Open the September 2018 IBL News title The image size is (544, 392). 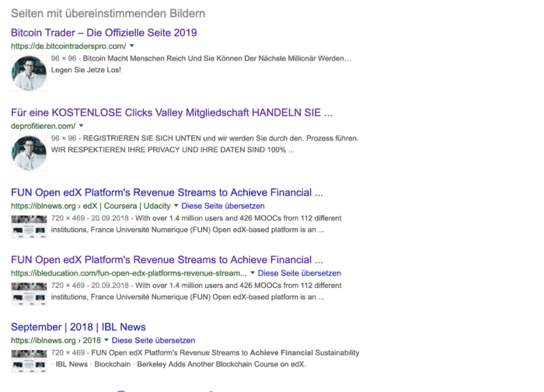pos(78,327)
